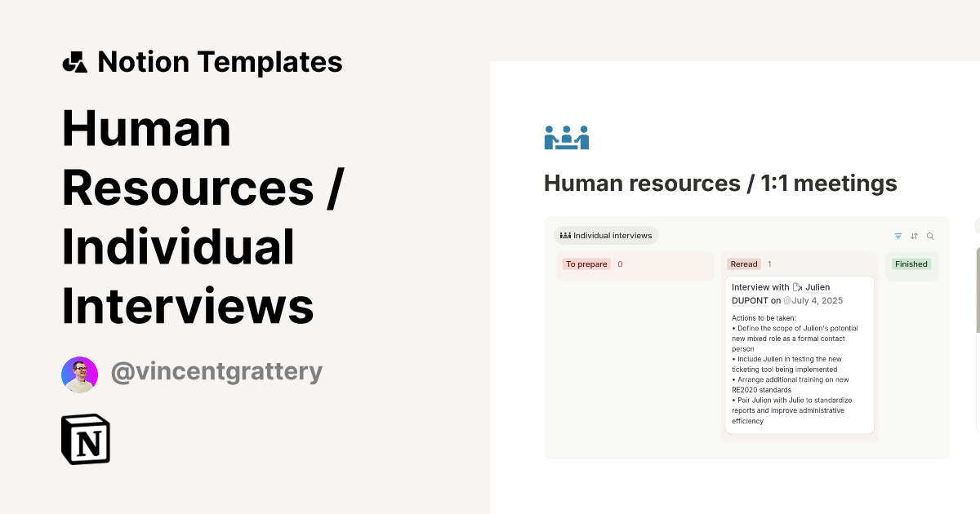Image resolution: width=980 pixels, height=514 pixels.
Task: Click the black Notion N logo
Action: tap(85, 439)
